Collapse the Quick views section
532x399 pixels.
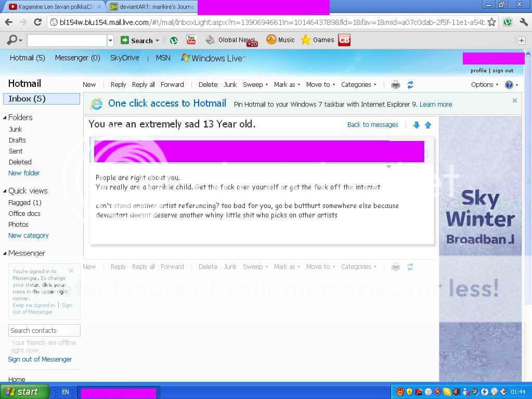click(5, 191)
